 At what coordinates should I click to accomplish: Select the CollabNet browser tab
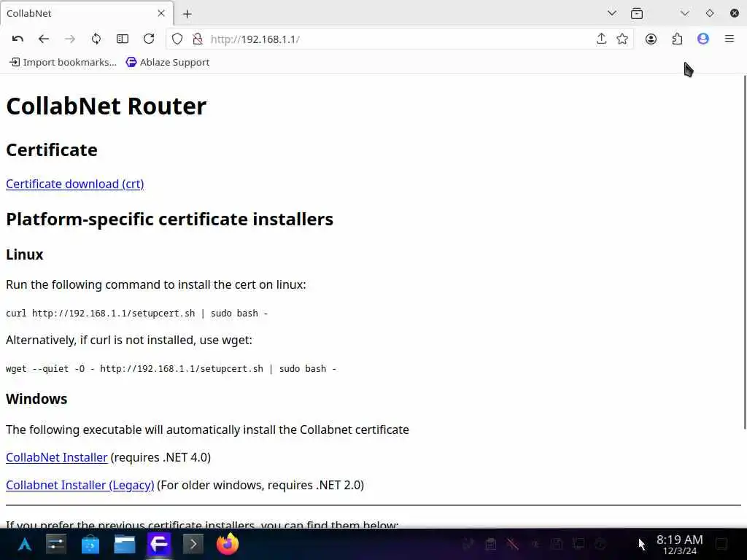87,13
